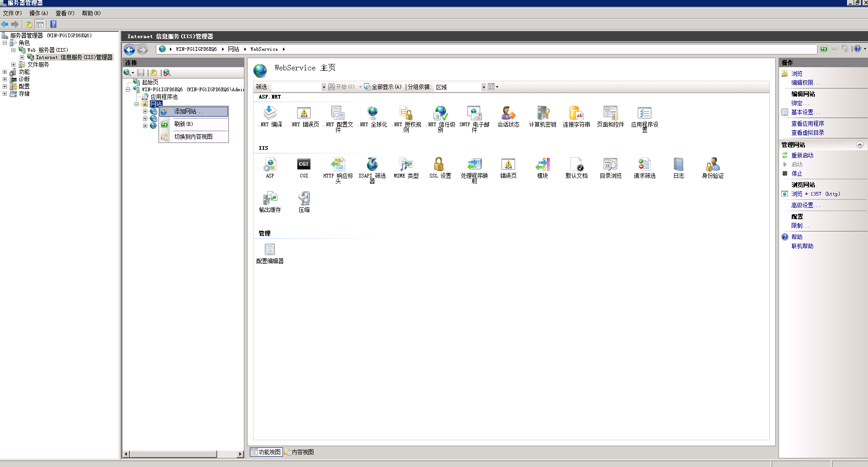Open the 查看 menu
868x467 pixels.
point(64,13)
